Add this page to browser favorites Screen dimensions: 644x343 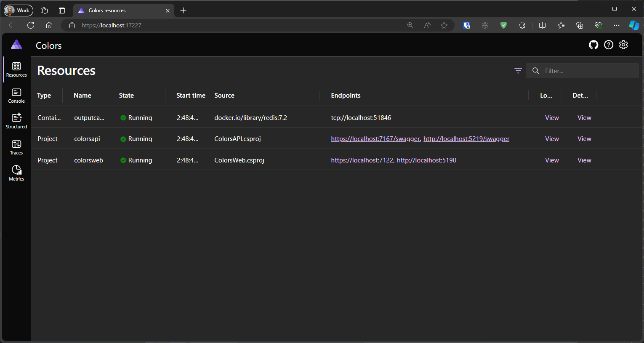click(444, 25)
